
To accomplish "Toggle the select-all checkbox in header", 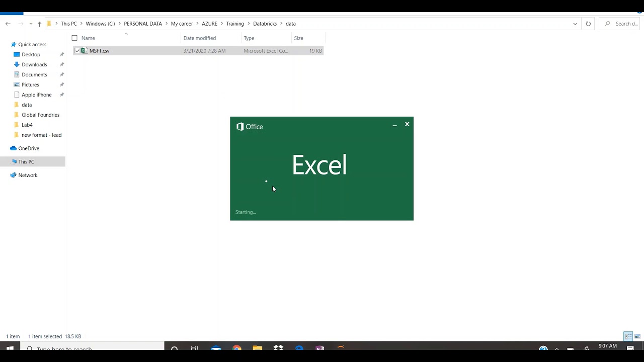I will pos(74,38).
